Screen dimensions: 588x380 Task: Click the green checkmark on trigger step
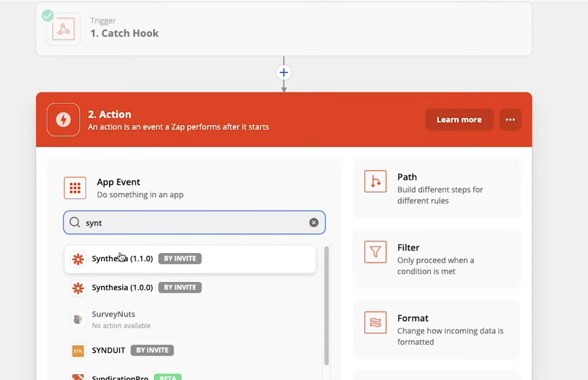point(48,16)
